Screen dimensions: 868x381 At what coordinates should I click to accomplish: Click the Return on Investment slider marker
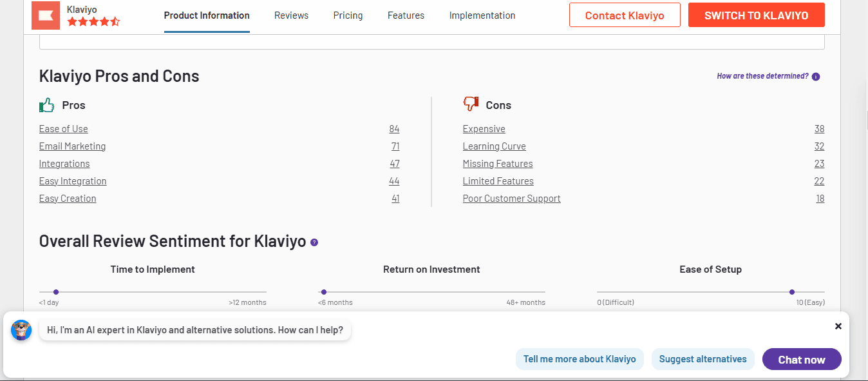324,292
